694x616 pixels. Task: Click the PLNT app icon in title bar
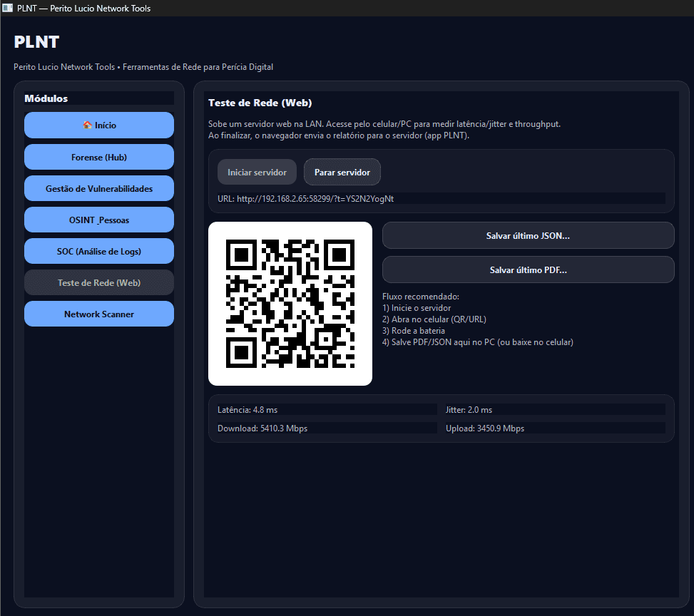[8, 8]
